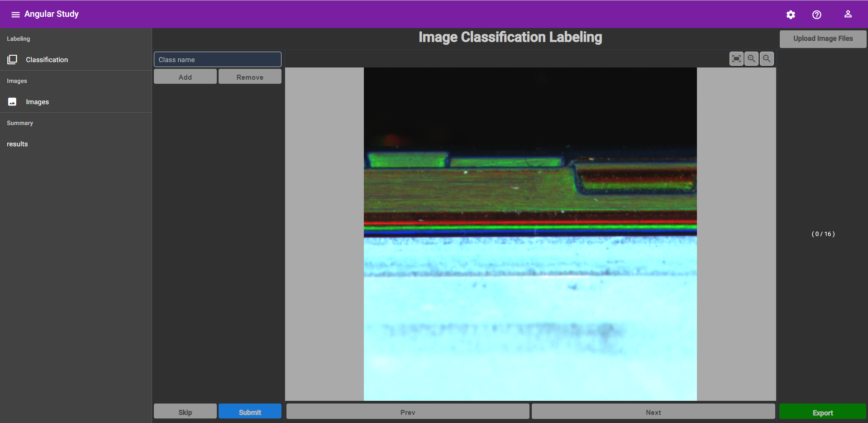
Task: Click the fit-to-screen image icon
Action: point(736,58)
